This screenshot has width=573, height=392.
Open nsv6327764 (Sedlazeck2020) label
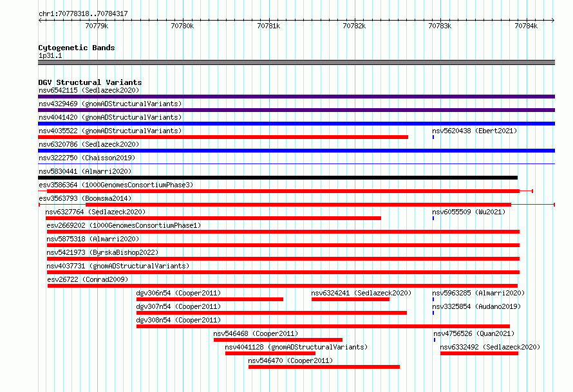click(95, 212)
